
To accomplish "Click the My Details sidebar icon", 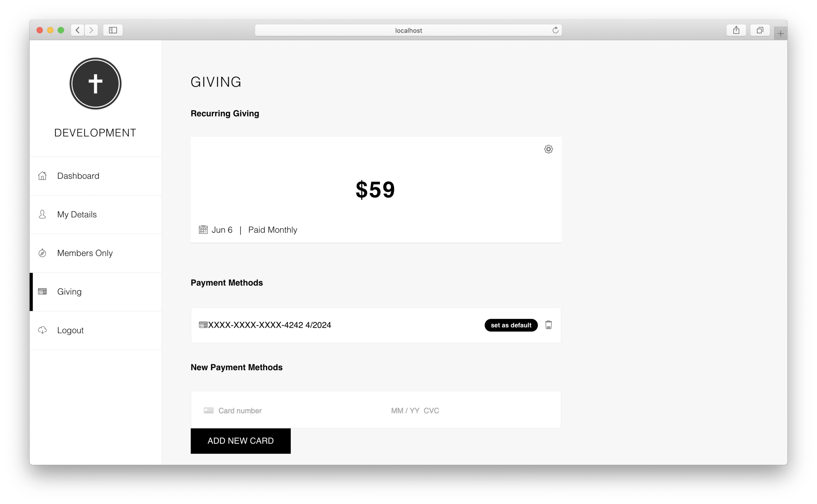I will 44,214.
